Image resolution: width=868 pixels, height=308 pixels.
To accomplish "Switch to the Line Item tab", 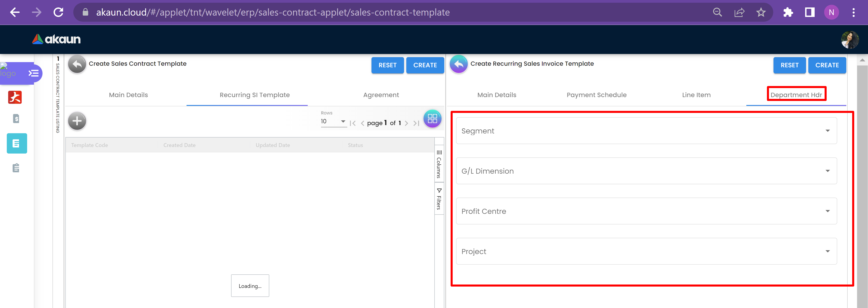I will point(696,95).
